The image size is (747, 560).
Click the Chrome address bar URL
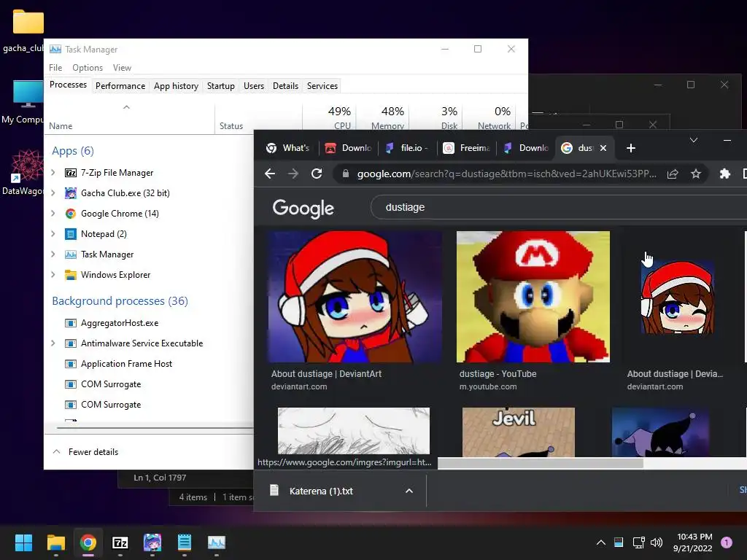point(507,174)
